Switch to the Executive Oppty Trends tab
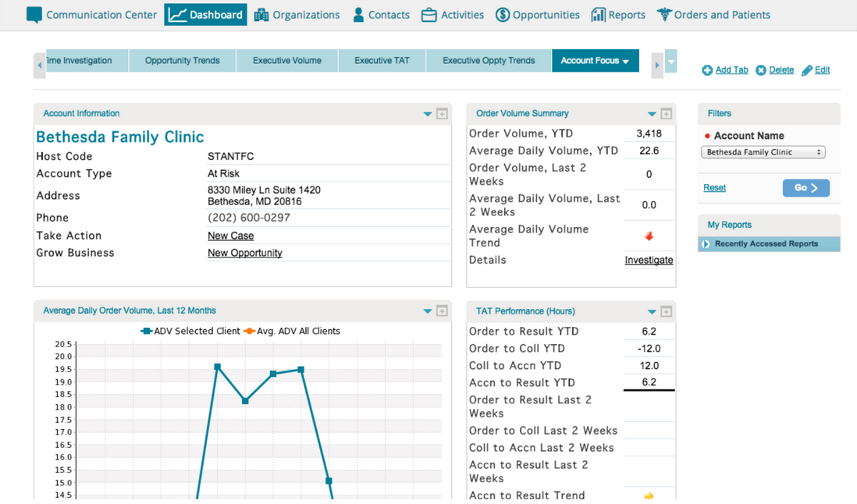This screenshot has height=504, width=857. tap(489, 61)
